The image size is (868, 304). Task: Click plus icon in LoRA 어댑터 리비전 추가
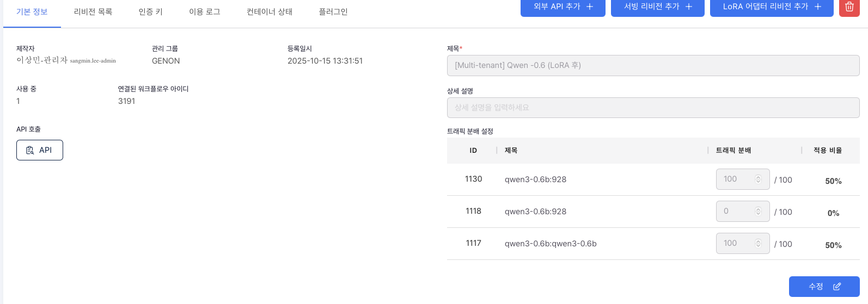tap(817, 7)
